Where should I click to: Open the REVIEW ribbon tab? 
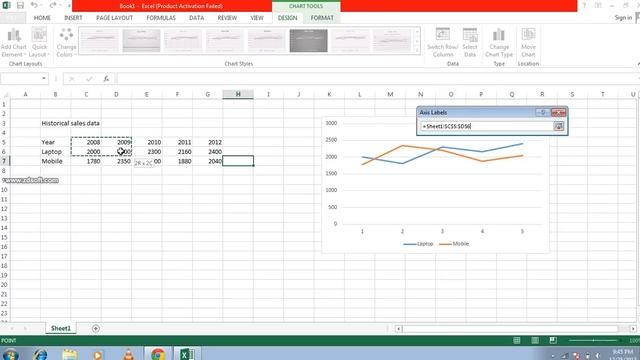pos(227,18)
